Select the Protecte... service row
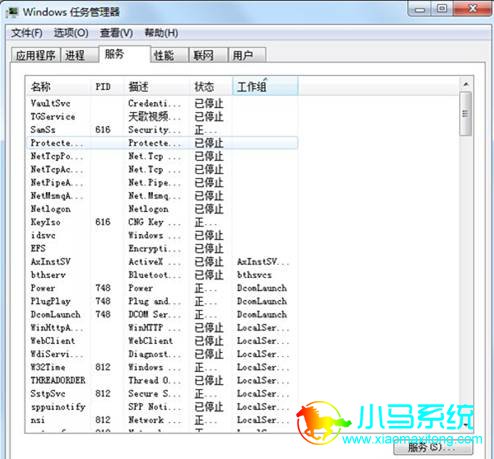This screenshot has height=459, width=494. pos(162,143)
